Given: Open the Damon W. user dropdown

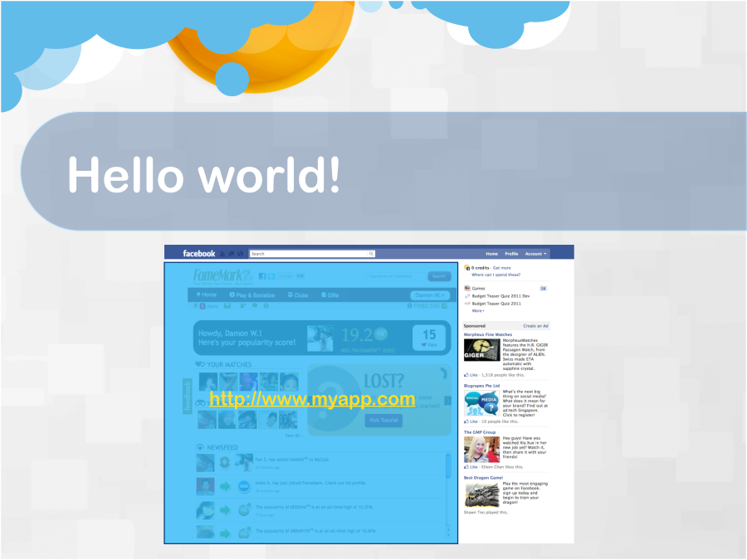Looking at the screenshot, I should [x=431, y=295].
